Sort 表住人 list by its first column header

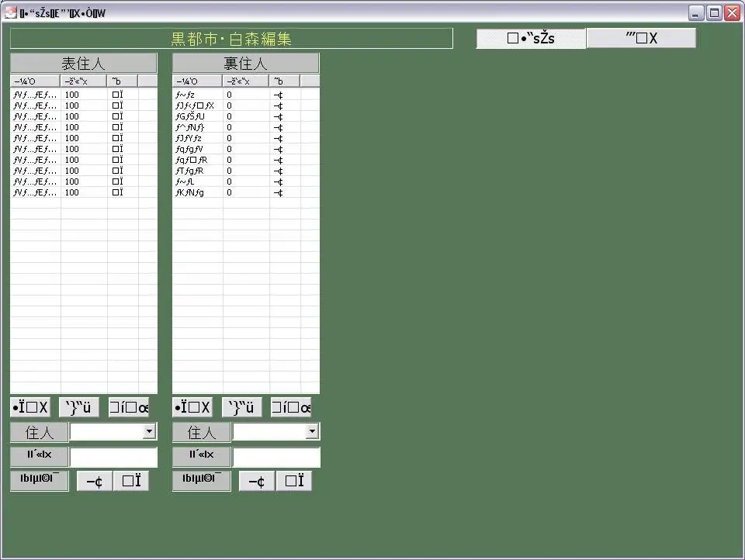(35, 81)
